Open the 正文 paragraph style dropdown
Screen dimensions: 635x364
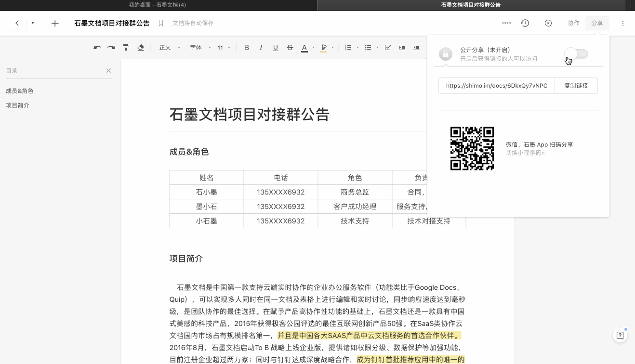click(170, 48)
